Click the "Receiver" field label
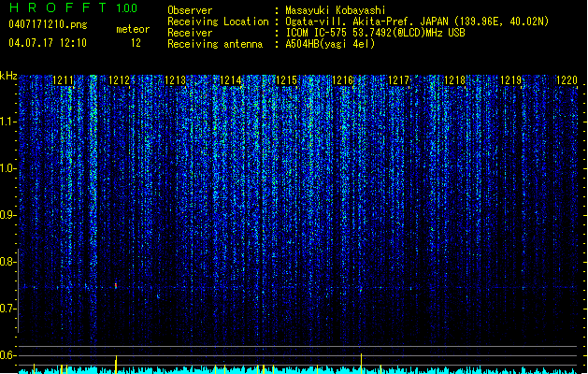Viewport: 588px width, 374px height. coord(190,33)
